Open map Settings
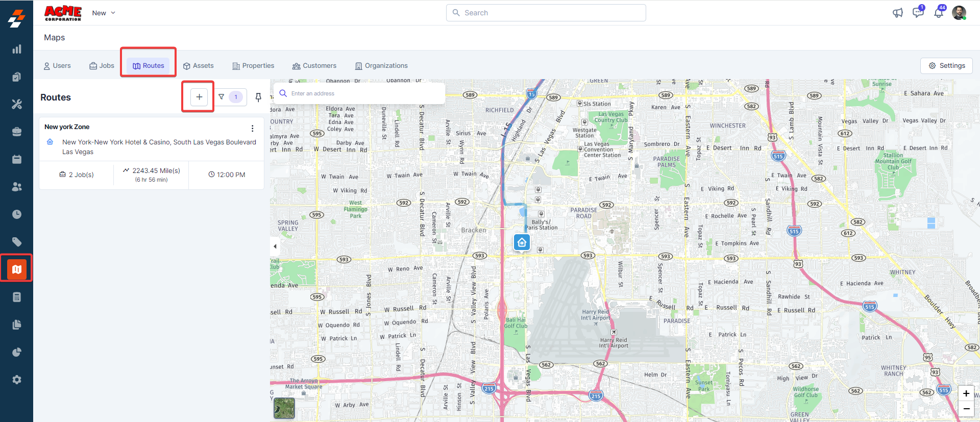This screenshot has height=422, width=980. (x=946, y=66)
